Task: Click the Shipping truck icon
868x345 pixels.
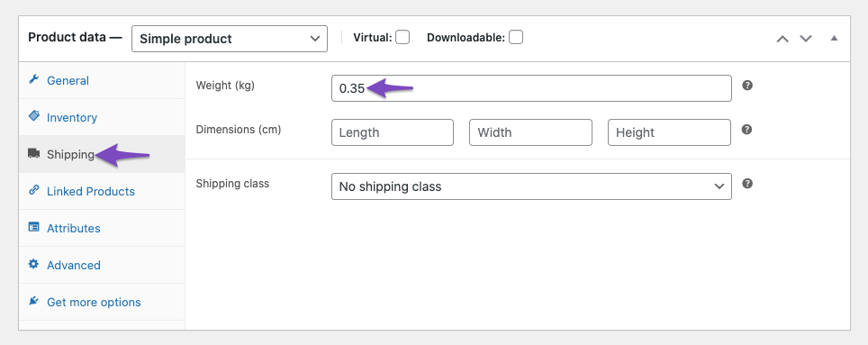Action: tap(34, 153)
